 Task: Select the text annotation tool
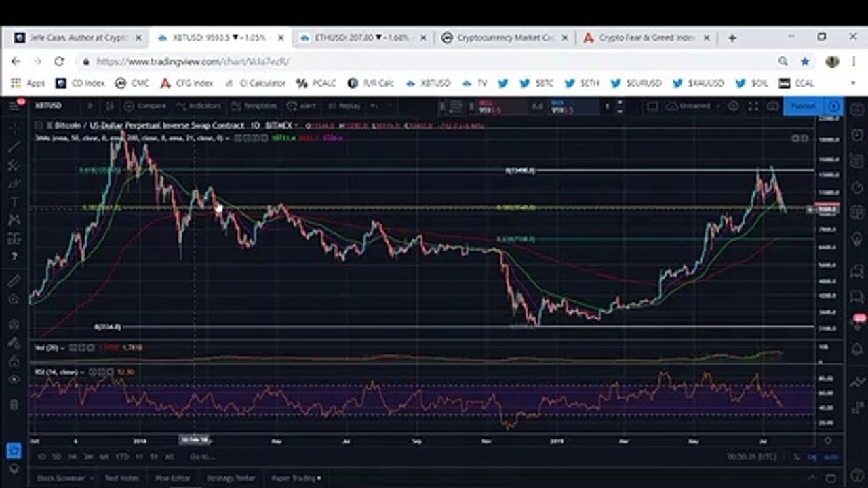coord(14,202)
